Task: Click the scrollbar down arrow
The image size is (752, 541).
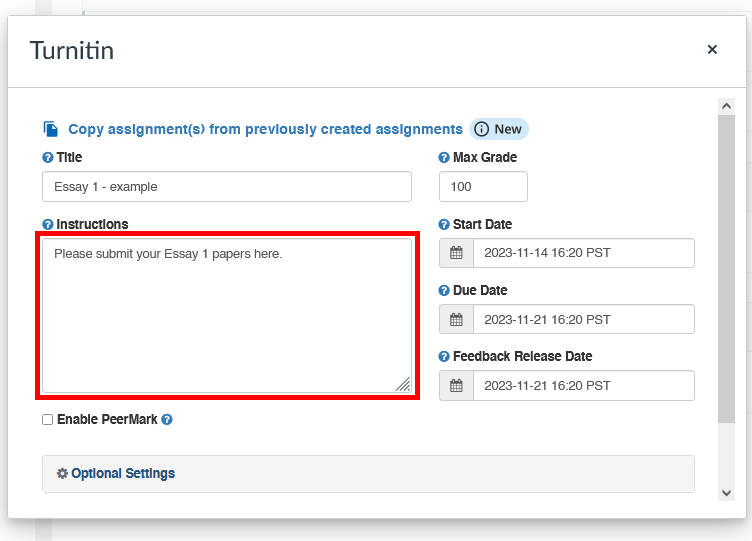Action: (x=727, y=493)
